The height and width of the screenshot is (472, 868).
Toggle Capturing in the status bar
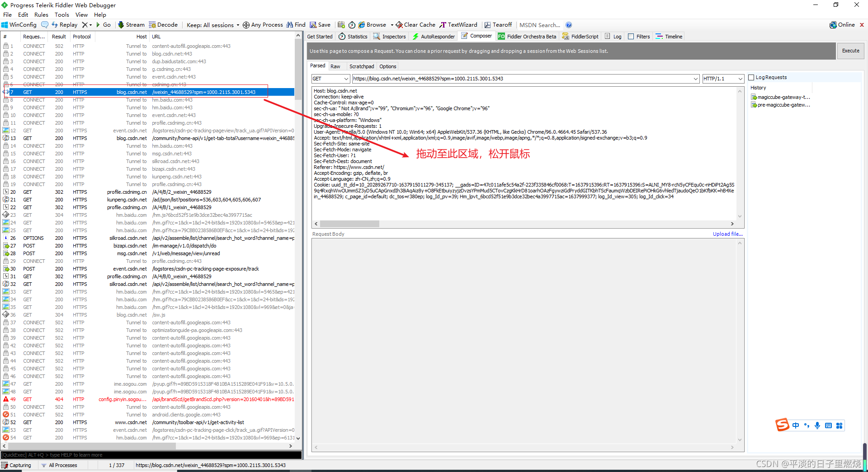click(x=16, y=465)
